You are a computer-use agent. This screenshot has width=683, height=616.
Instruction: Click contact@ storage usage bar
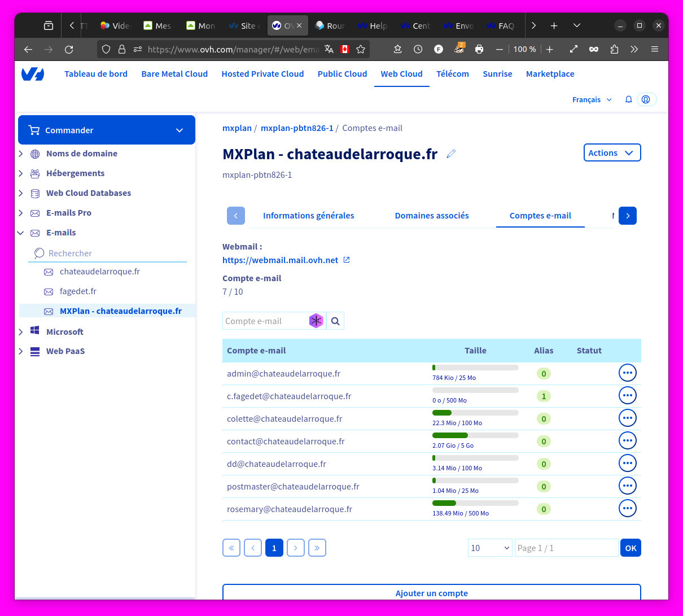click(x=475, y=435)
